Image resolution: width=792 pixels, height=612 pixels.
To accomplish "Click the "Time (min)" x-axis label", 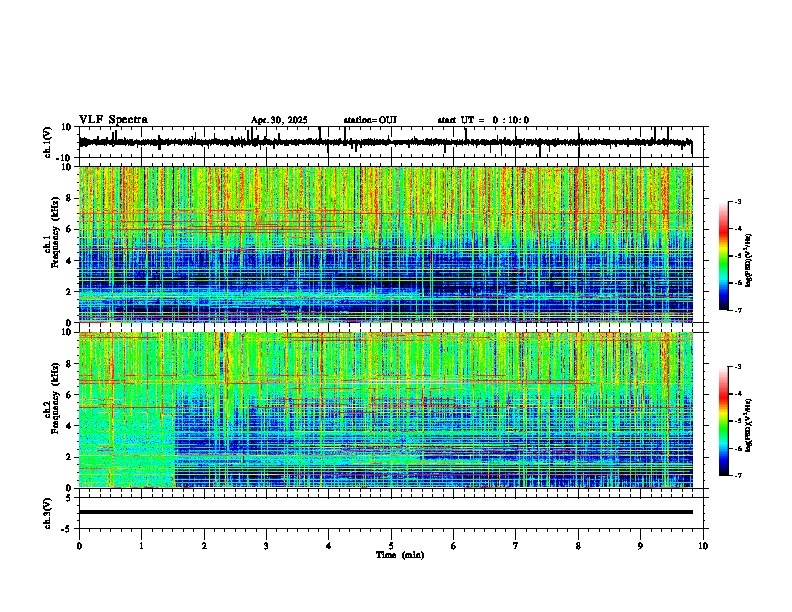I will point(400,555).
